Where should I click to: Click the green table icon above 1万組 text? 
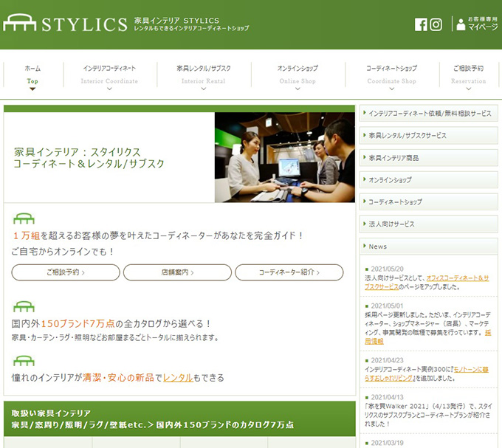pos(24,219)
